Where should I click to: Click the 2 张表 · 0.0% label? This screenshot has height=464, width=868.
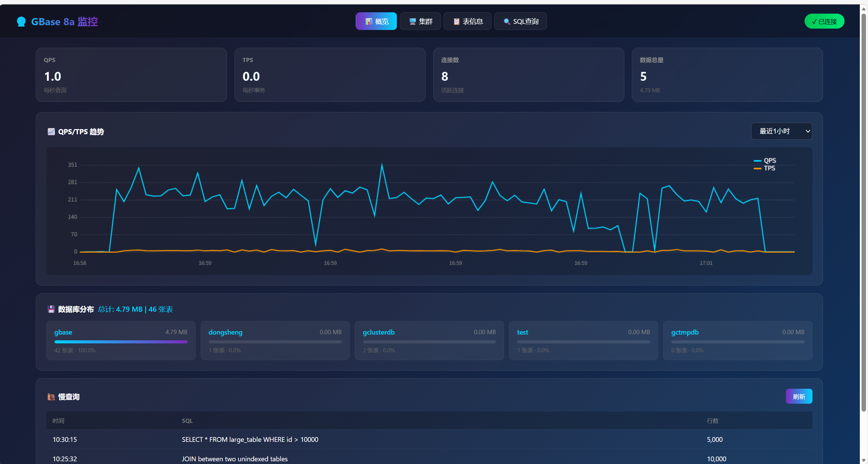[379, 350]
